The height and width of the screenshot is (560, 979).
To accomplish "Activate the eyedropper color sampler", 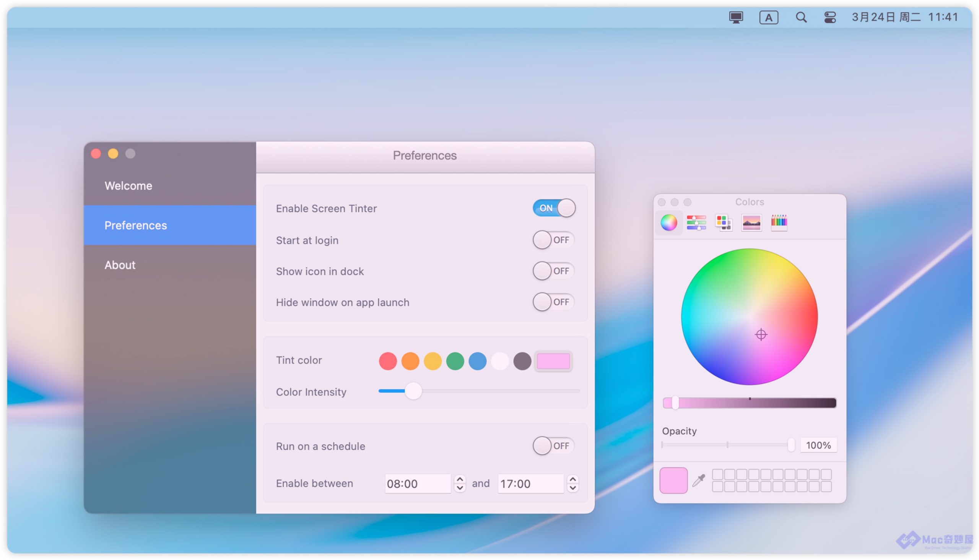I will point(698,480).
